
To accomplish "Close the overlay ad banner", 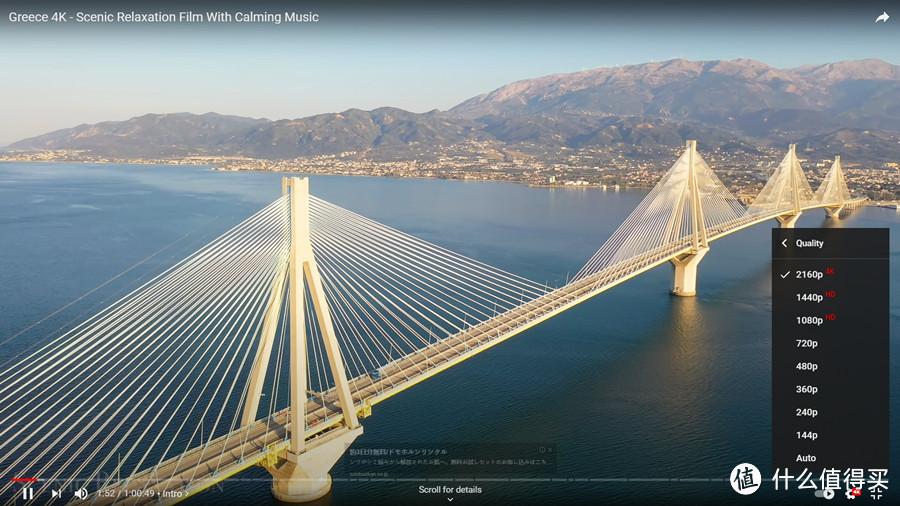I will coord(550,450).
